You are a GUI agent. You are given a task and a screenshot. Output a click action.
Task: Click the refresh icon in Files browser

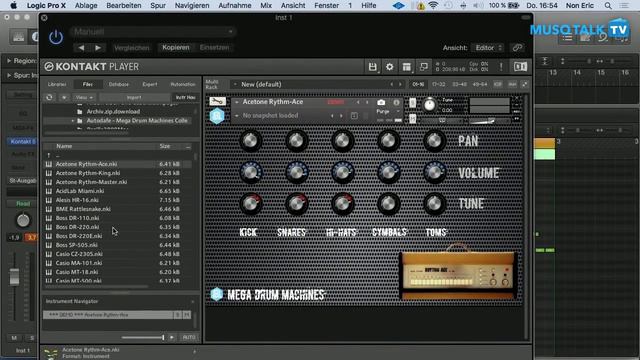pos(49,98)
